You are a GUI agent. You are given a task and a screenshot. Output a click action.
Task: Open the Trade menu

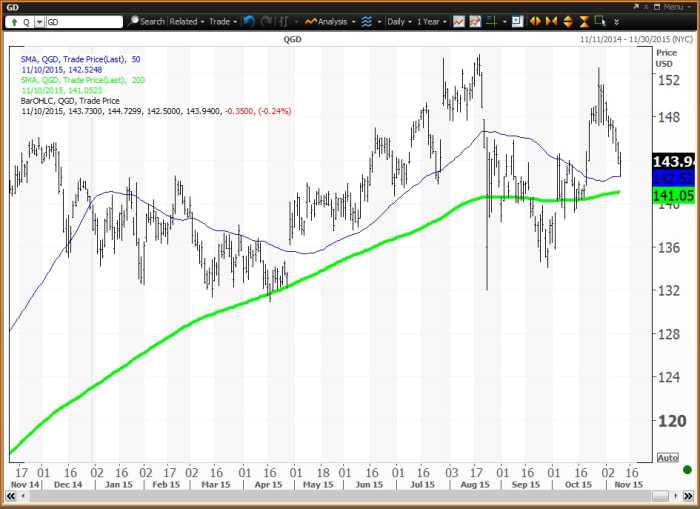(x=223, y=21)
